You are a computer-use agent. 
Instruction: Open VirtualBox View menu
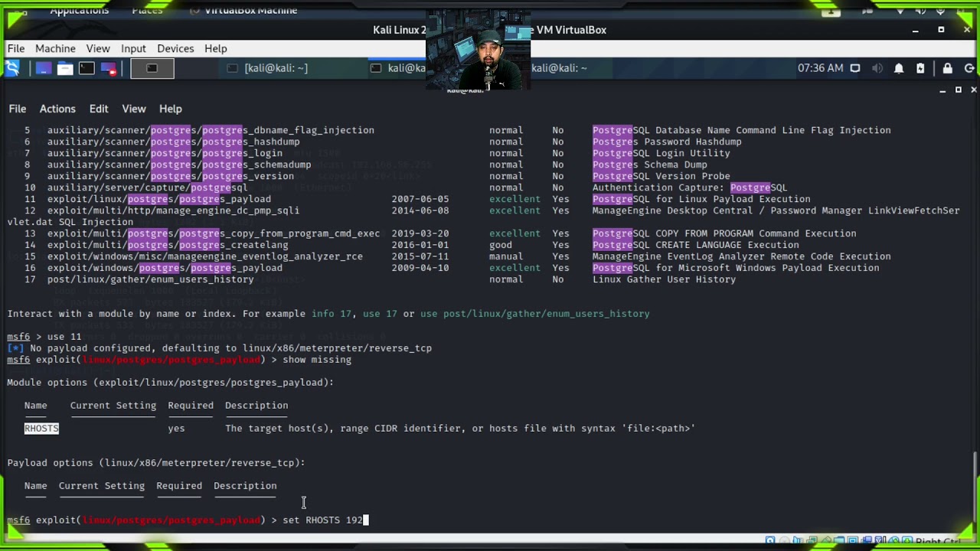(x=98, y=48)
